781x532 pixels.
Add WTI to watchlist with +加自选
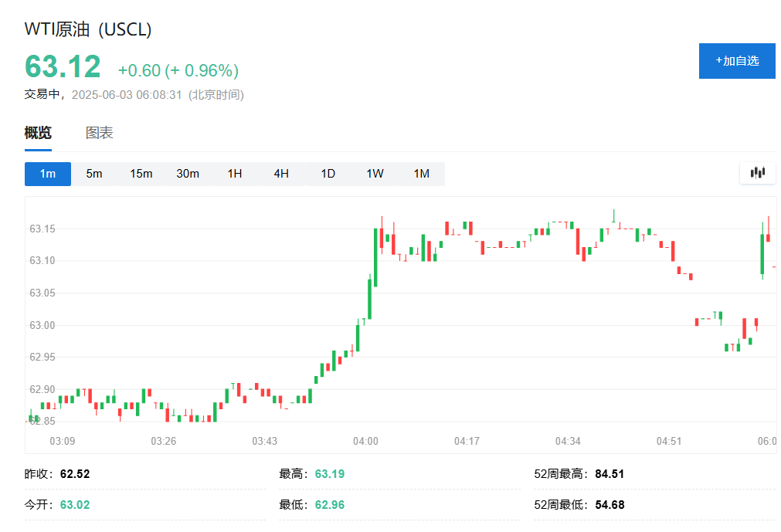coord(737,61)
